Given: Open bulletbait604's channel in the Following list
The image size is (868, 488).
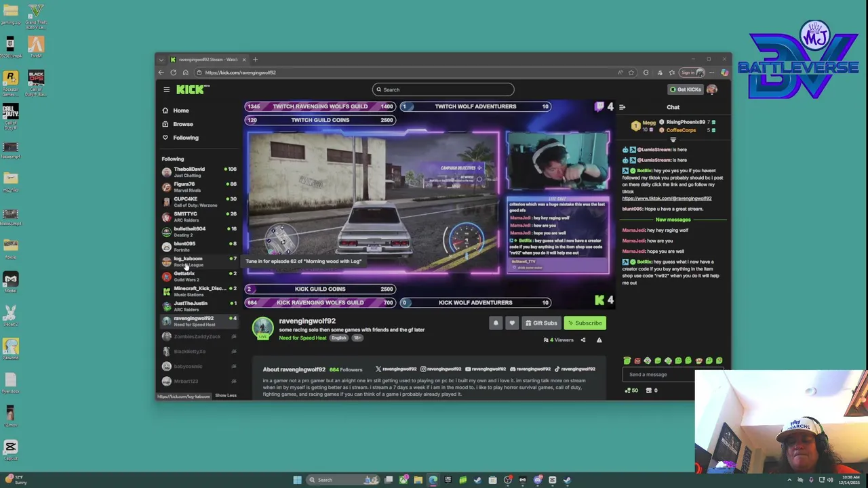Looking at the screenshot, I should click(199, 232).
